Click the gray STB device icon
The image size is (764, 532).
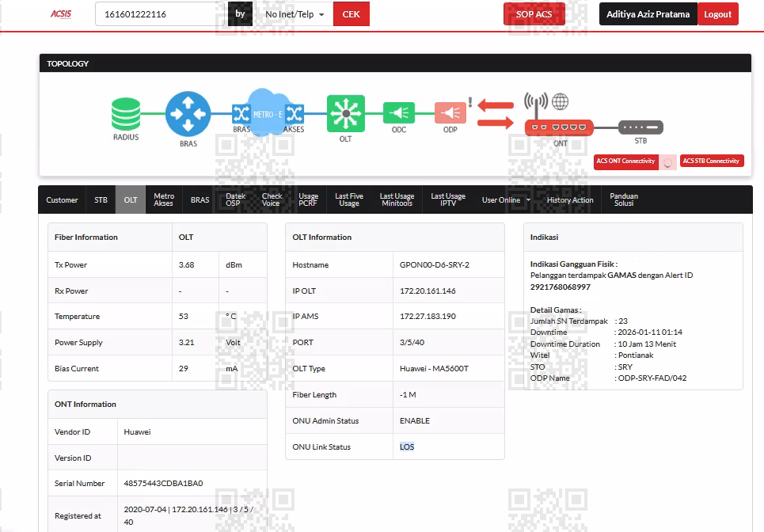[640, 127]
